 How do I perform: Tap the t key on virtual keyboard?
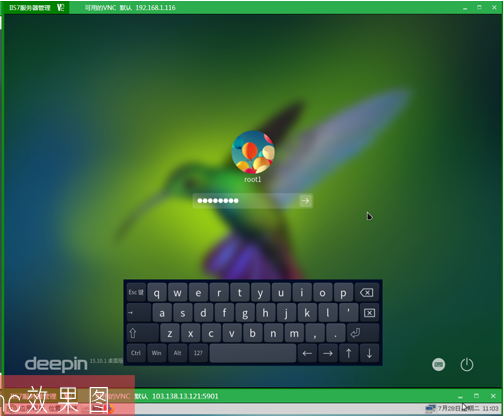(239, 292)
